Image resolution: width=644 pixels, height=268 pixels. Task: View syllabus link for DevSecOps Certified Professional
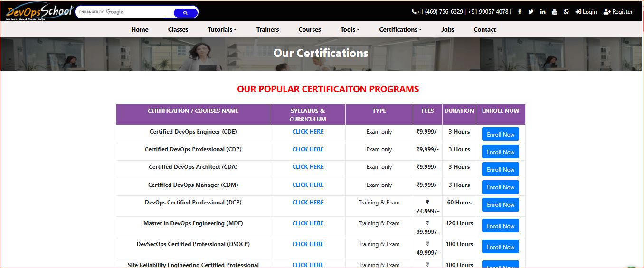point(308,244)
